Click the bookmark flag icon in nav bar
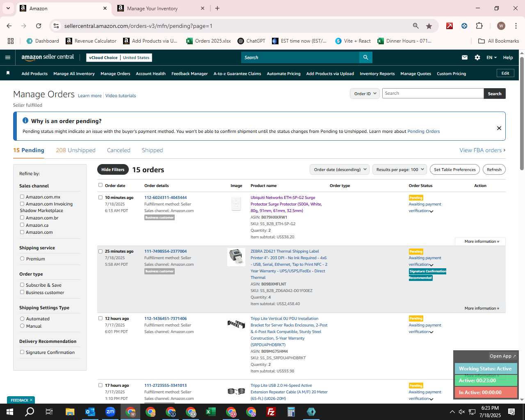This screenshot has height=420, width=525. (8, 73)
